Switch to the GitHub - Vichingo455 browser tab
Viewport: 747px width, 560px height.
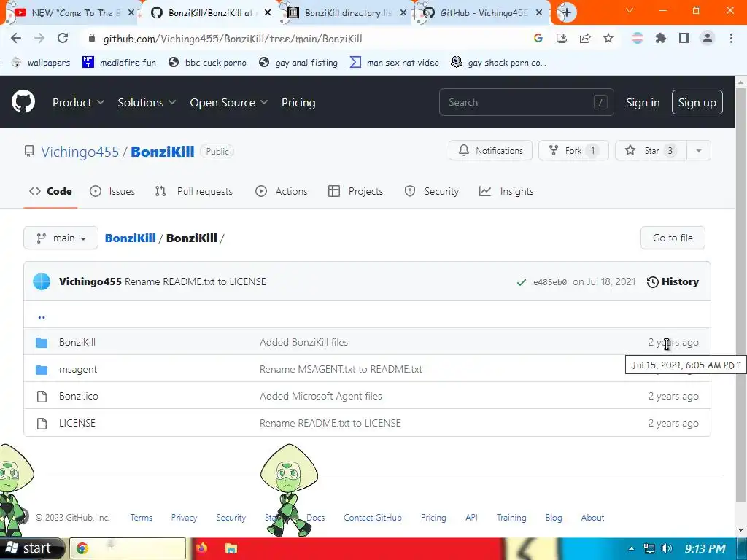click(x=484, y=13)
